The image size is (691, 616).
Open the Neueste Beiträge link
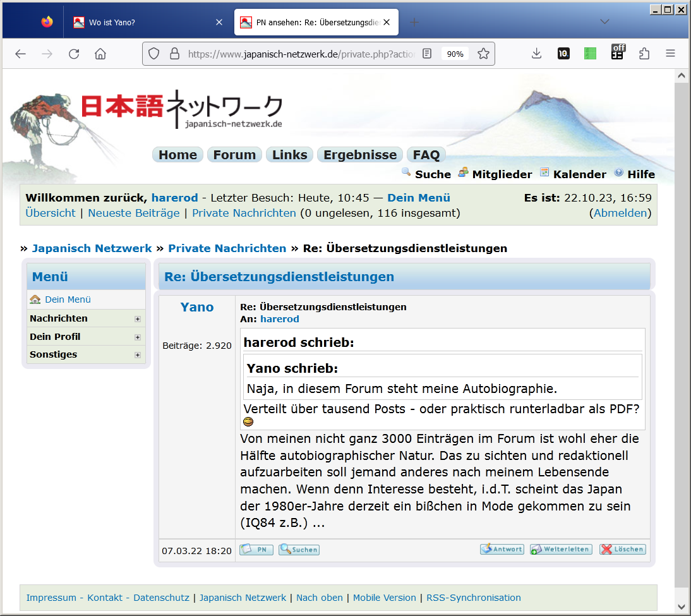pyautogui.click(x=133, y=213)
